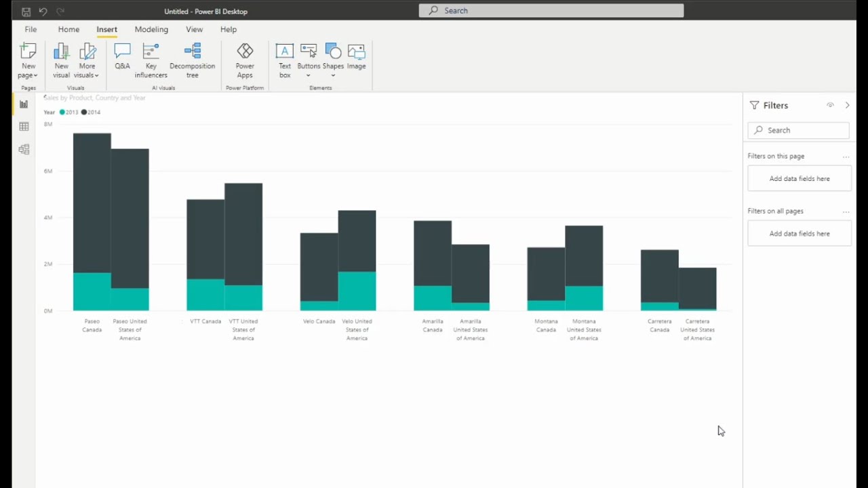Click the Filters funnel icon
This screenshot has width=868, height=488.
(x=754, y=105)
